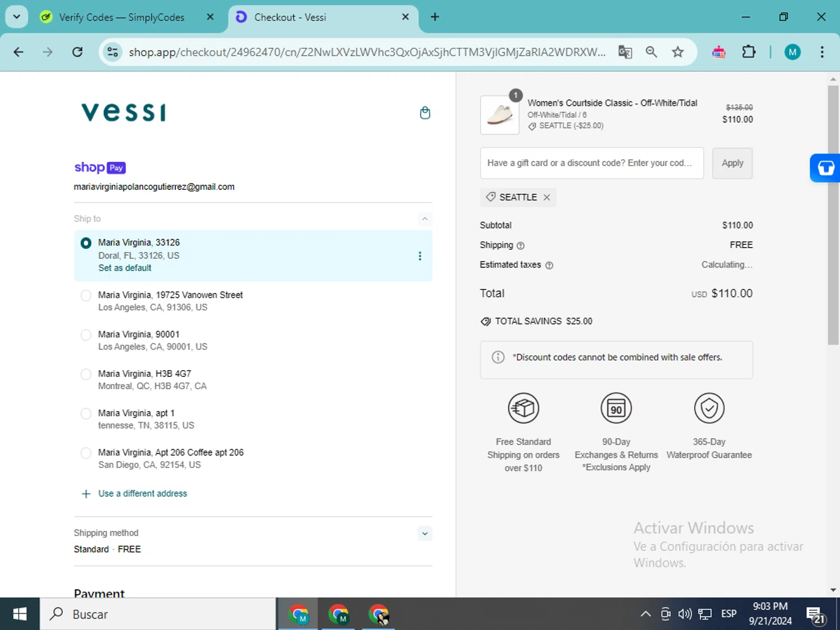Click the Buscar taskbar search box
Viewport: 840px width, 630px height.
point(158,614)
